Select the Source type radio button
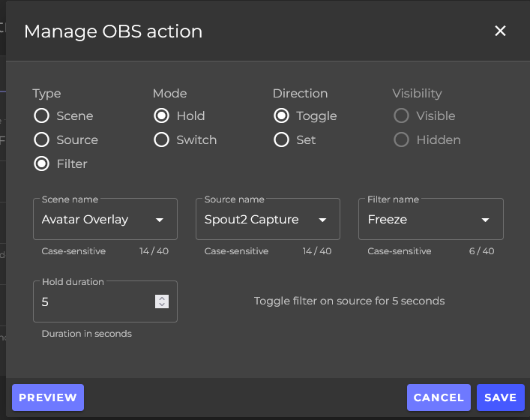This screenshot has height=420, width=530. click(41, 140)
